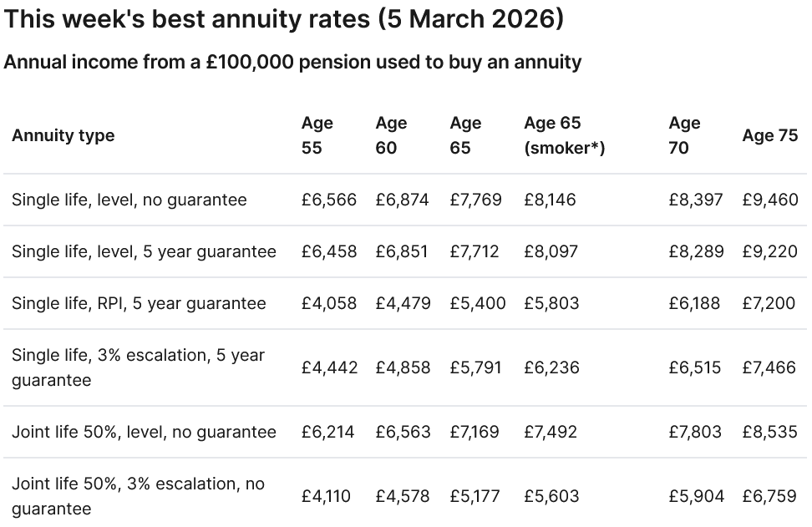This screenshot has height=527, width=812.
Task: Select 'Single life, level, no guarantee' row label
Action: click(x=129, y=200)
